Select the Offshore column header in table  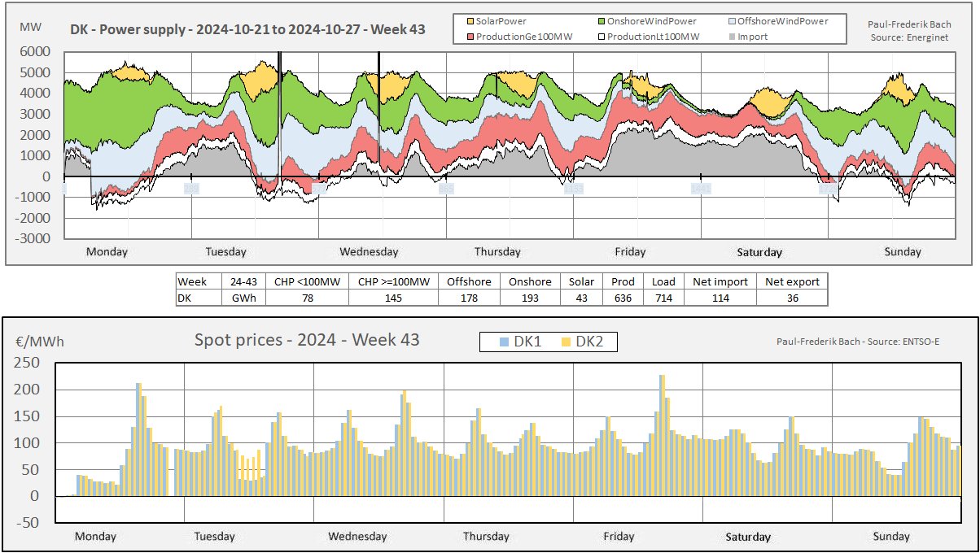(x=469, y=281)
